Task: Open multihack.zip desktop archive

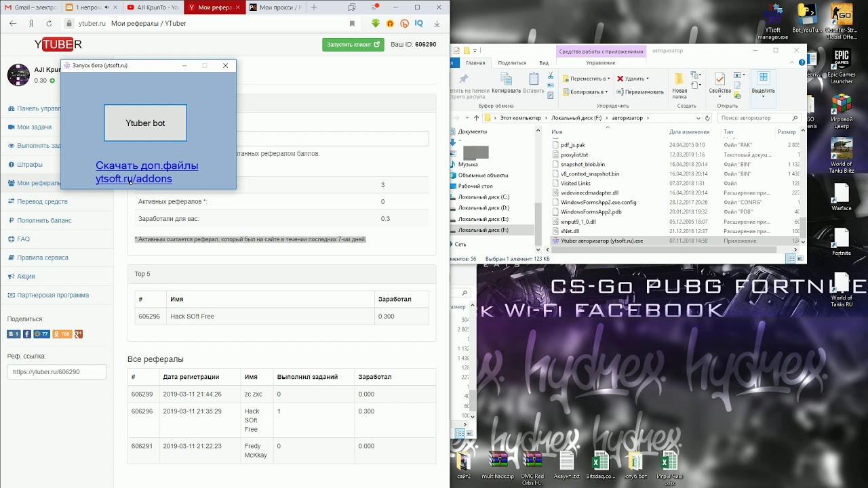Action: point(498,465)
